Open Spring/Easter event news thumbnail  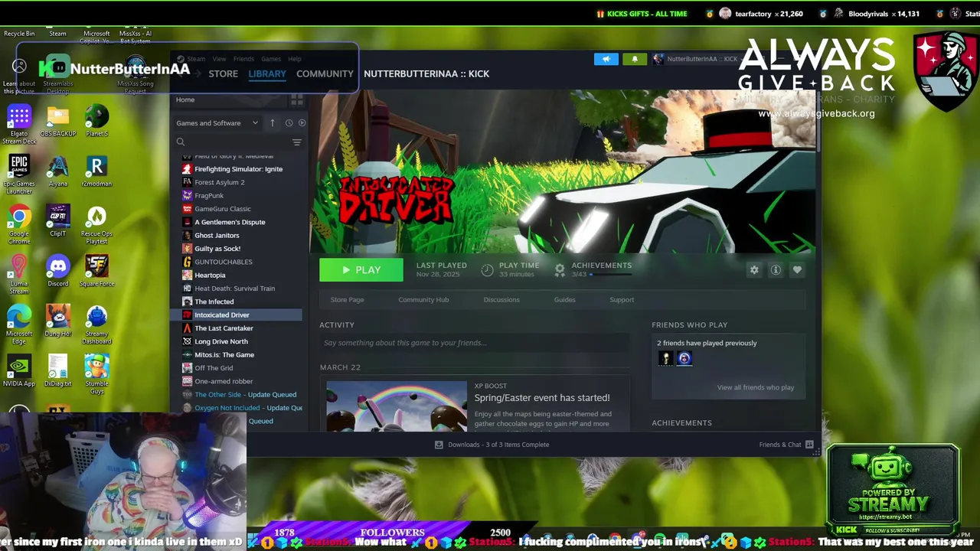pyautogui.click(x=397, y=406)
